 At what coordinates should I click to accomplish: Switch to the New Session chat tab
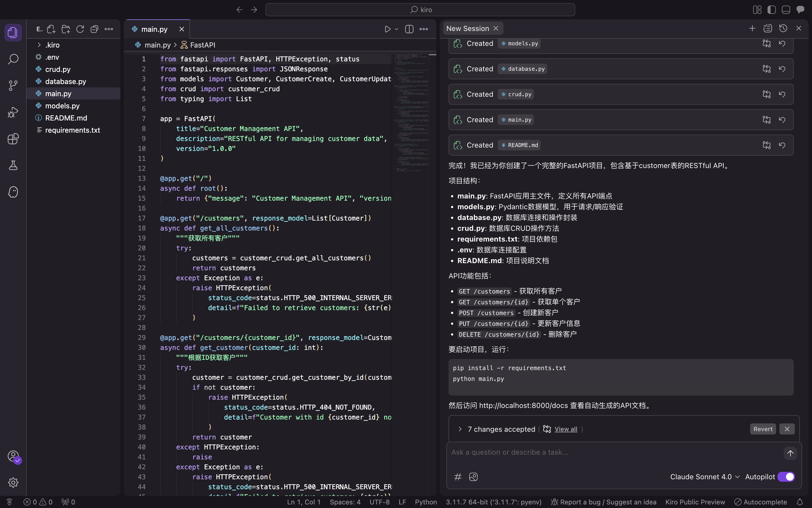pos(468,28)
